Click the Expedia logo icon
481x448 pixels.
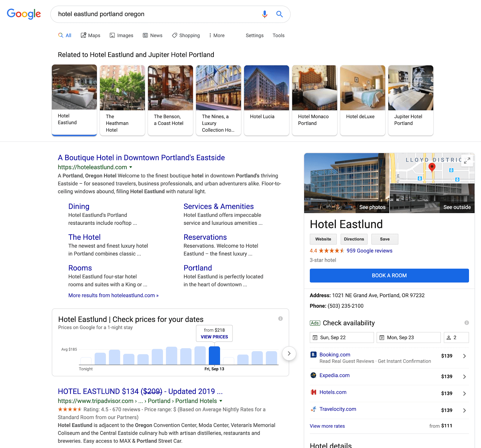tap(313, 375)
